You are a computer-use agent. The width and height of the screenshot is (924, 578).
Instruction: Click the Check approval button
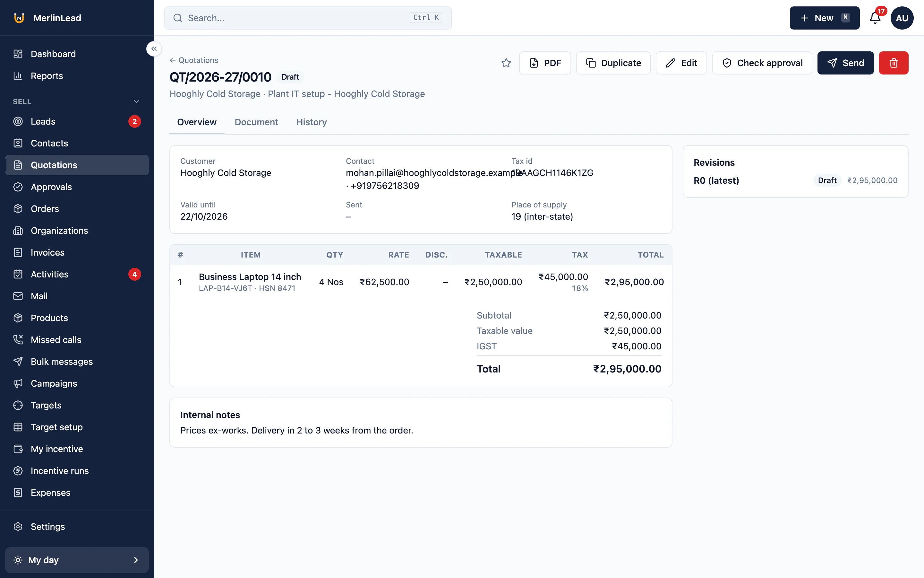pyautogui.click(x=762, y=63)
